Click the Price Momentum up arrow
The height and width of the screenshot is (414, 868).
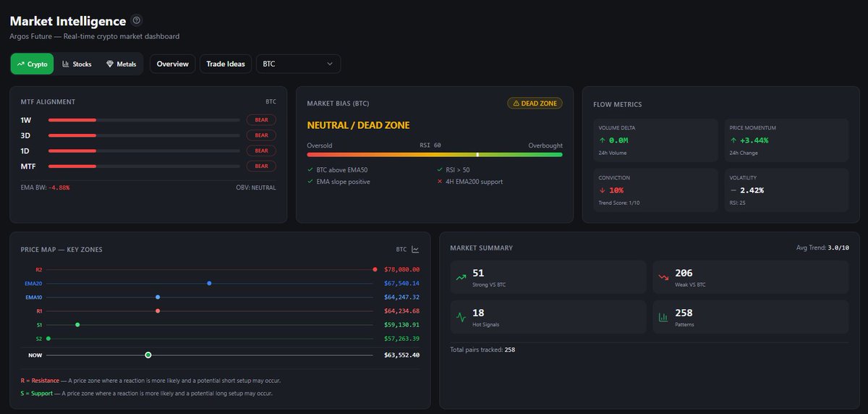733,140
